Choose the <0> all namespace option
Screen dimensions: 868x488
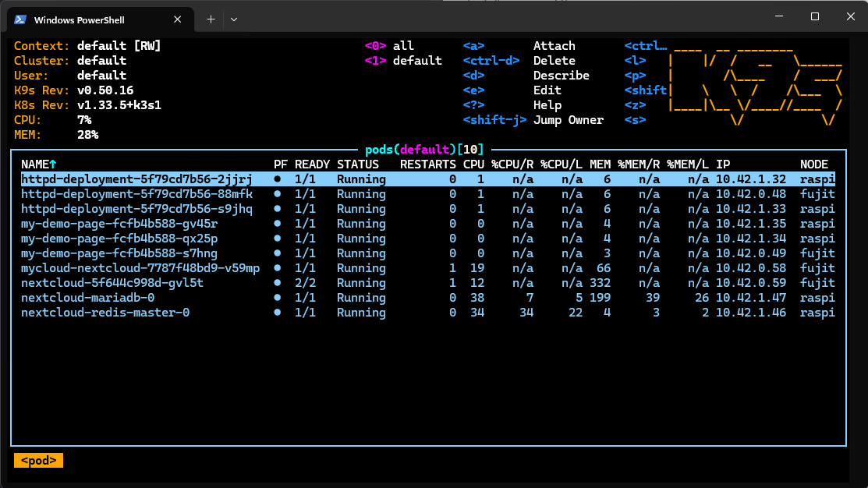[390, 46]
